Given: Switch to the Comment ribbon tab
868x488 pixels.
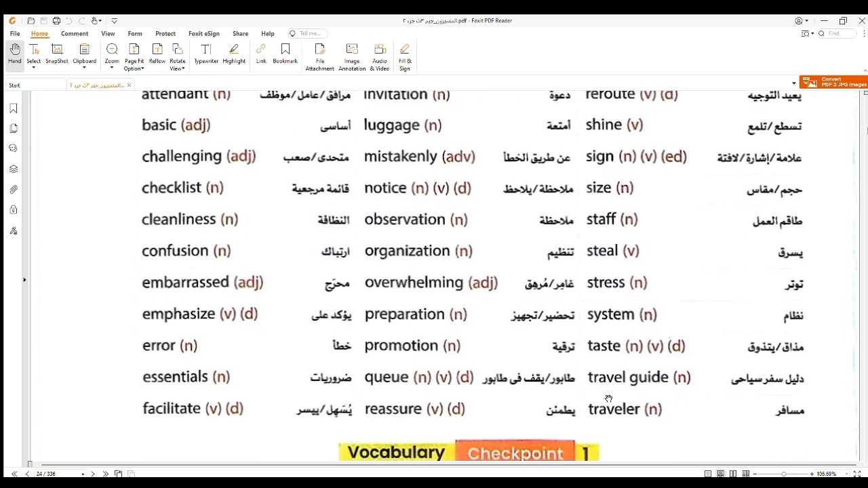Looking at the screenshot, I should (75, 33).
